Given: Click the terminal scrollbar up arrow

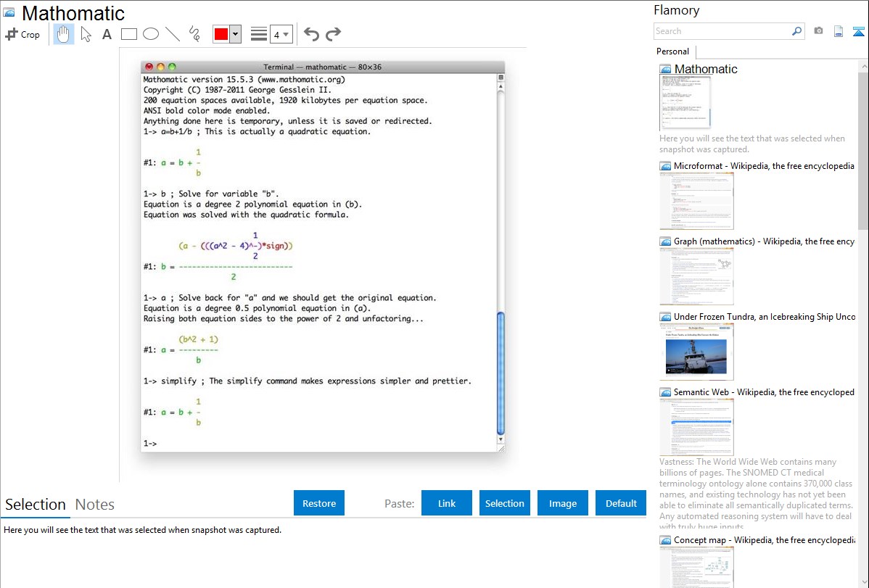Looking at the screenshot, I should pyautogui.click(x=501, y=86).
